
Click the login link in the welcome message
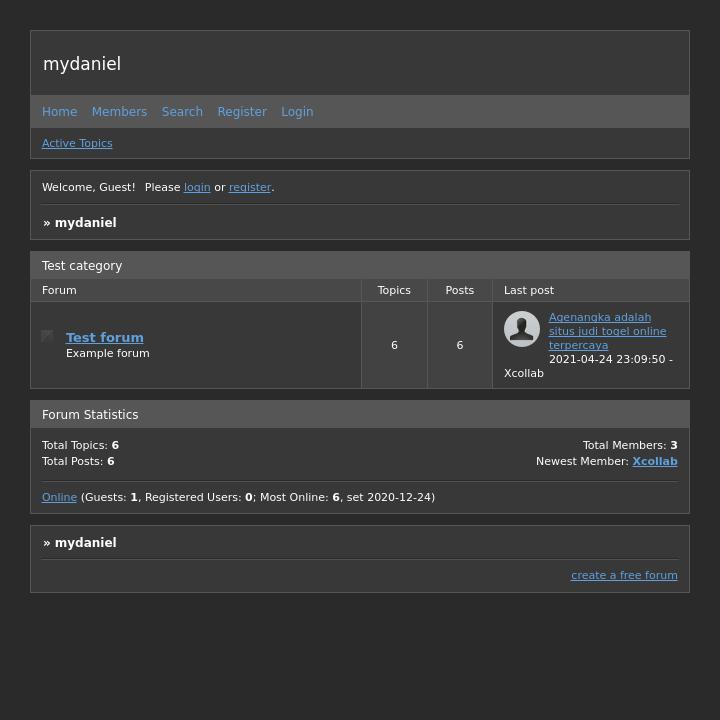coord(197,187)
